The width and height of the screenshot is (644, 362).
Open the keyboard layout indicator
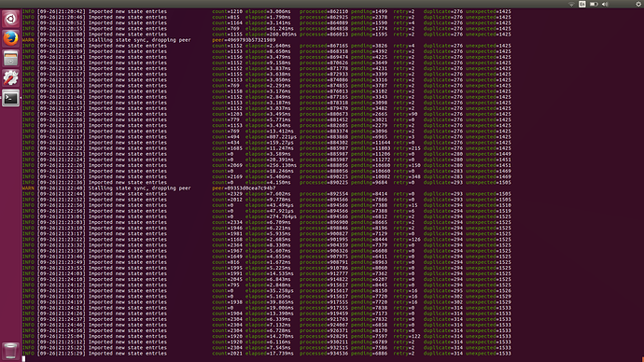coord(582,4)
